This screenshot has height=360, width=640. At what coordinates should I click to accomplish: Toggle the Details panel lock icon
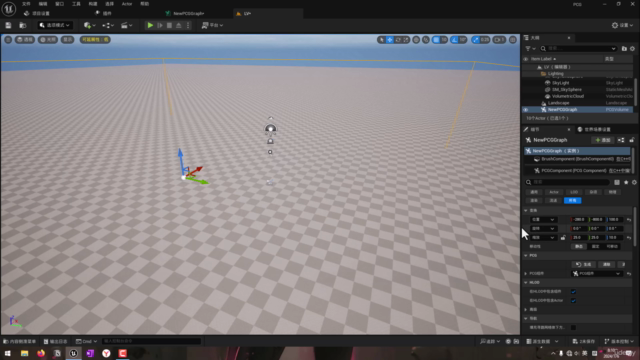(x=632, y=140)
